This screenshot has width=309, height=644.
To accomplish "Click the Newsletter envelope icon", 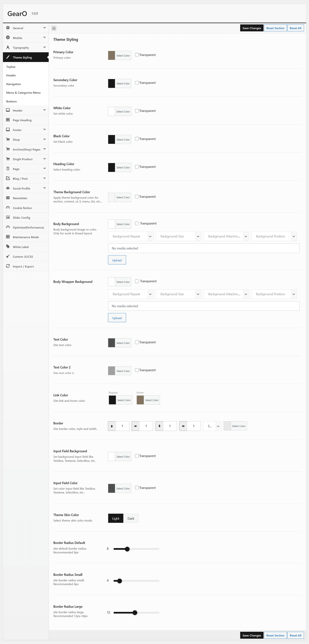I will click(8, 198).
